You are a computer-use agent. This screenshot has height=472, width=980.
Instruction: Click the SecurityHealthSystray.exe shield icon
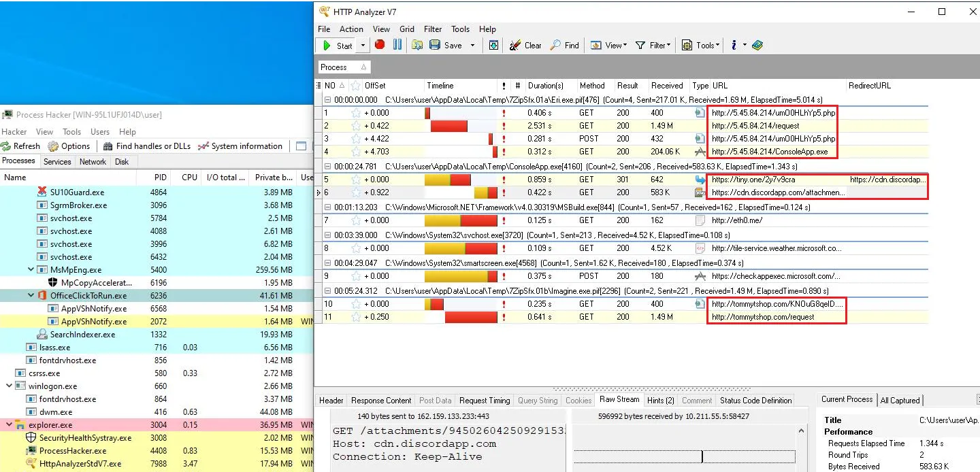click(31, 438)
